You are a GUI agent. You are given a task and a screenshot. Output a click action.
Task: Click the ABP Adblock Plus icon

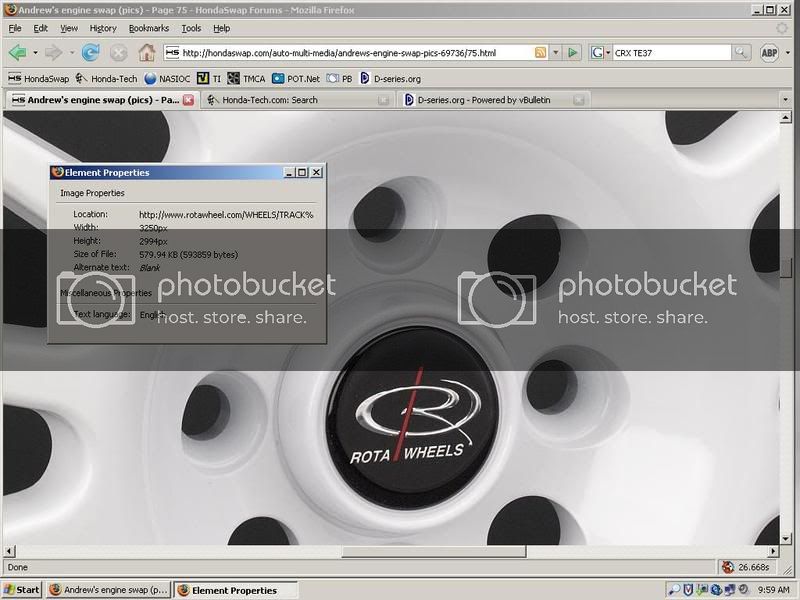point(769,53)
